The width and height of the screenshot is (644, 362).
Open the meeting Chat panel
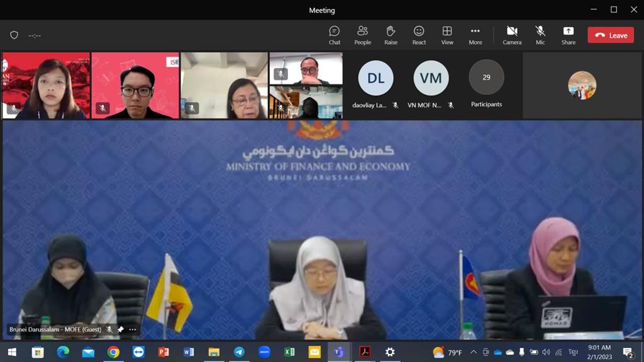tap(335, 35)
